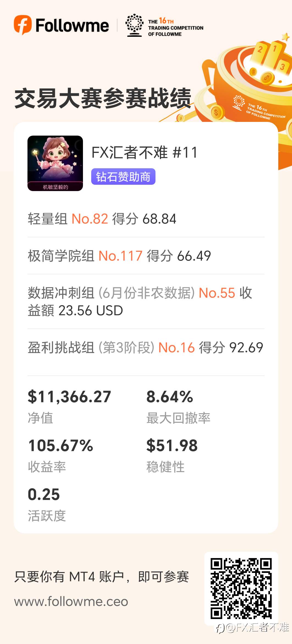The height and width of the screenshot is (644, 292).
Task: Tap the 钻石赞助商 badge
Action: [123, 177]
